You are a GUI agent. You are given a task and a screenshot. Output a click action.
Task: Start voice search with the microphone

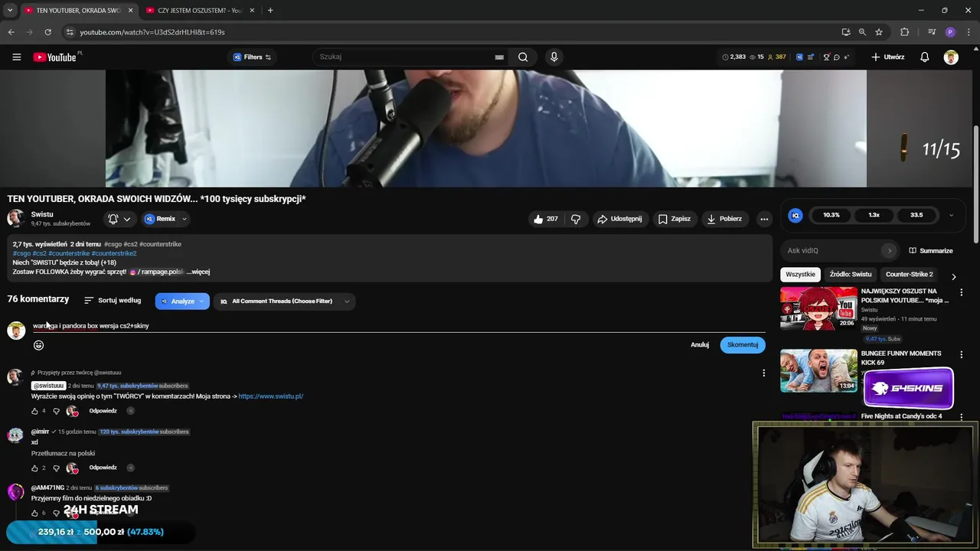[554, 57]
